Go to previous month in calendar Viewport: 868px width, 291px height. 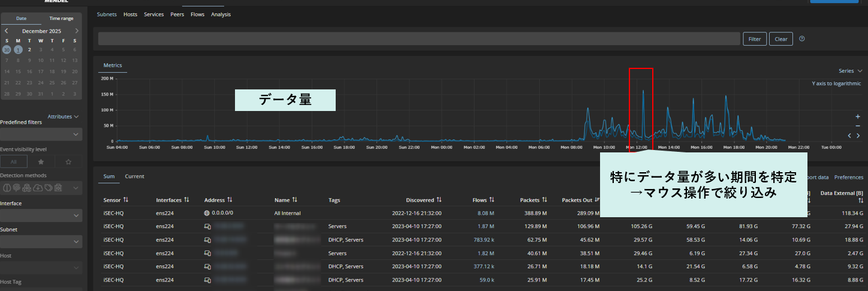pos(7,31)
